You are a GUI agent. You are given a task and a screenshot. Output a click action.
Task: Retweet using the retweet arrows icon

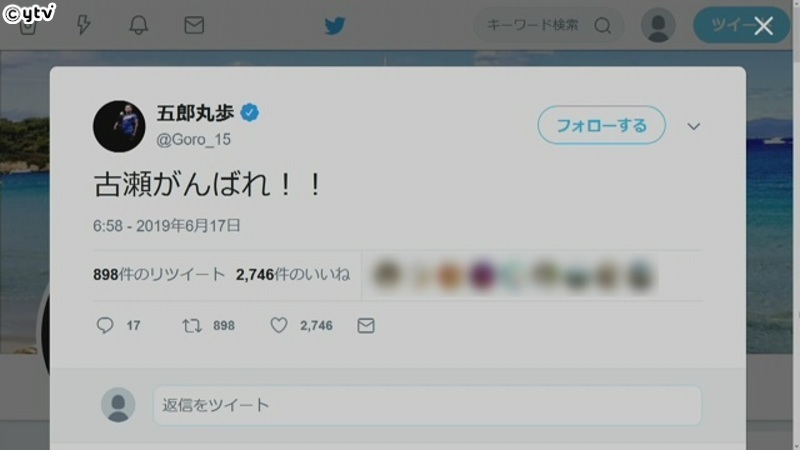[x=192, y=325]
